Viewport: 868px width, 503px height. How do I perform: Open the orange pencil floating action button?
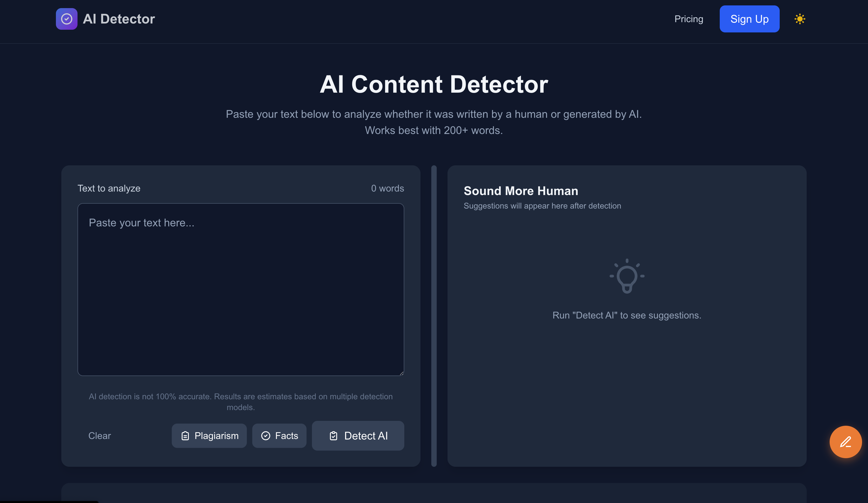(x=846, y=442)
